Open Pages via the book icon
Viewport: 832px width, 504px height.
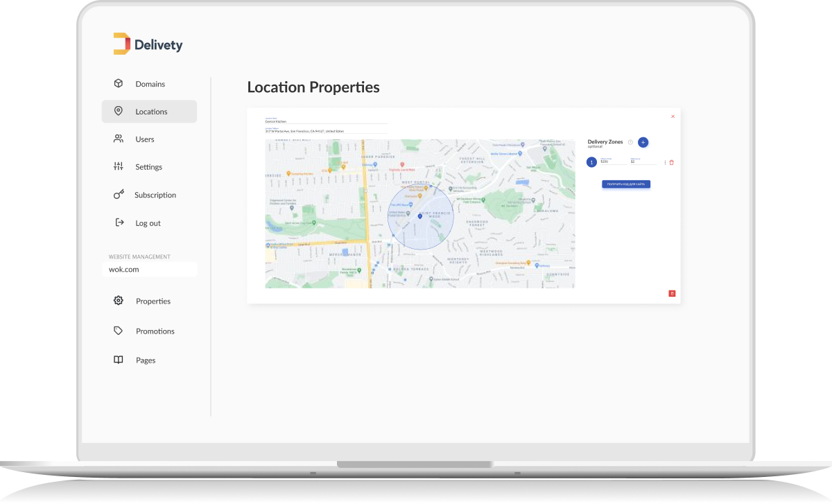[119, 360]
